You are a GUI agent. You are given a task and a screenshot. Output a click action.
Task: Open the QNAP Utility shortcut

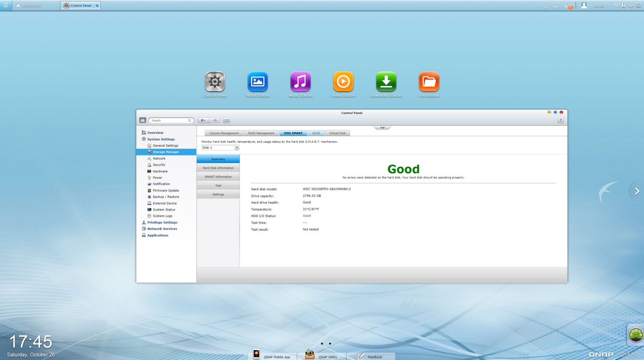pyautogui.click(x=321, y=355)
